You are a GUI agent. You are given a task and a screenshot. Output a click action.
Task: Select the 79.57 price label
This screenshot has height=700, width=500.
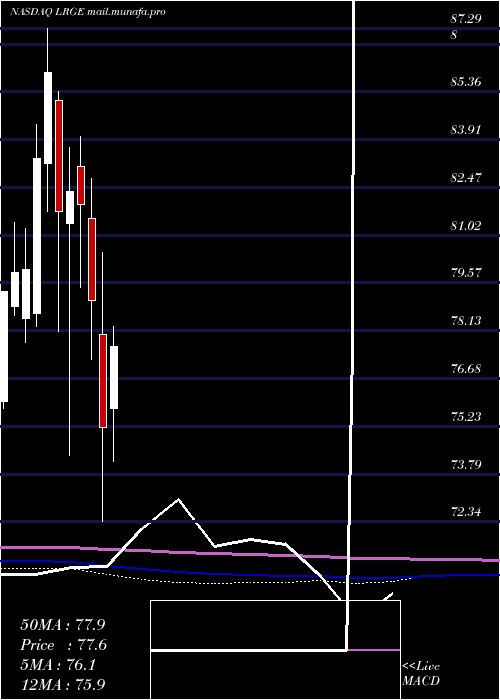466,273
